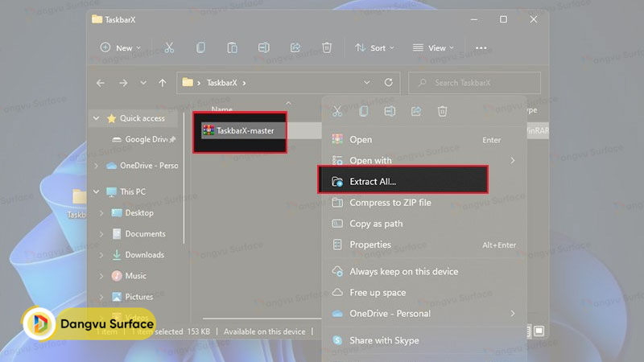Open recent locations chevron dropdown
Screen dimensions: 644x362
[143, 83]
